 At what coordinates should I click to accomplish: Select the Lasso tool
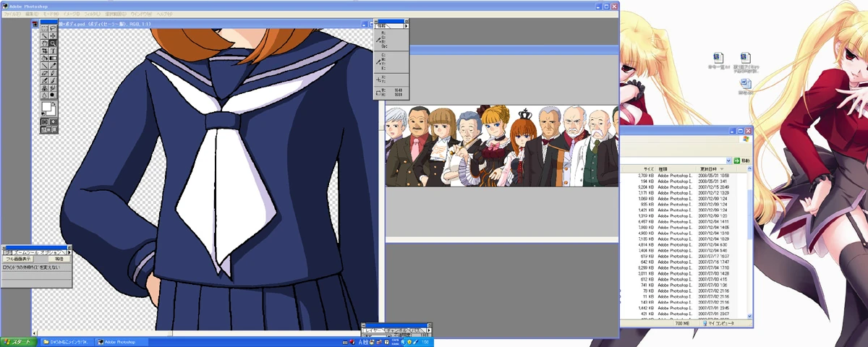[53, 28]
